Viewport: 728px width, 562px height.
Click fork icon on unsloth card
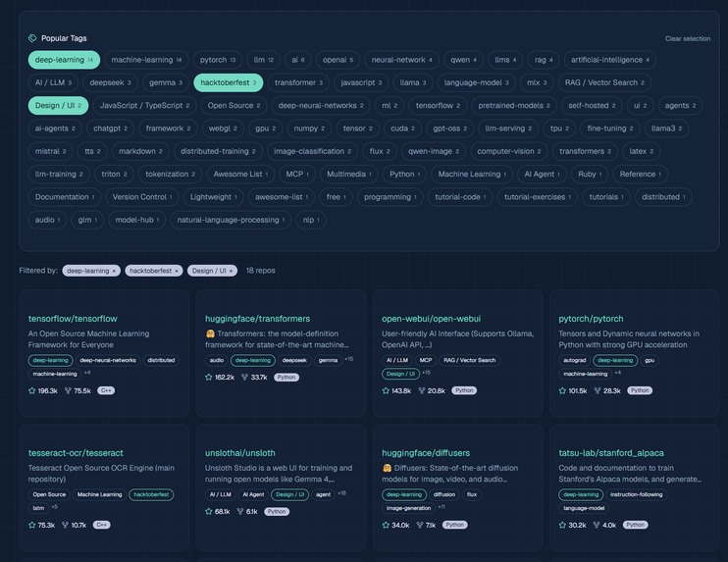tap(240, 511)
